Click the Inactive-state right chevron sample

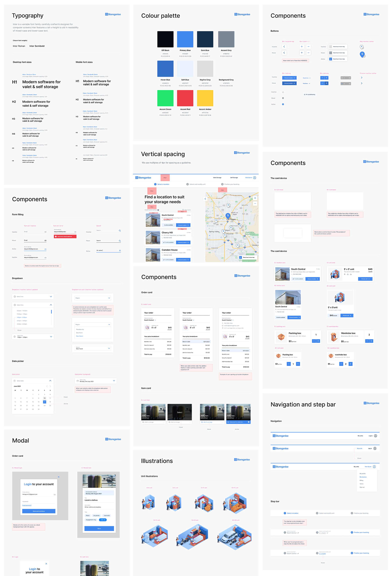pos(362,78)
